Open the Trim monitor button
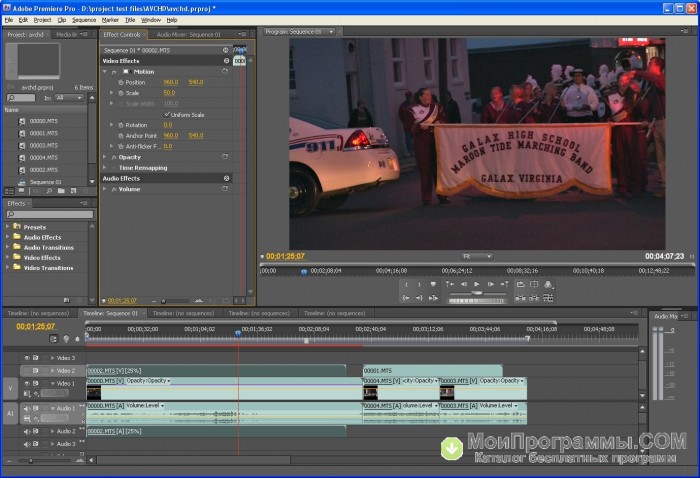 click(548, 298)
